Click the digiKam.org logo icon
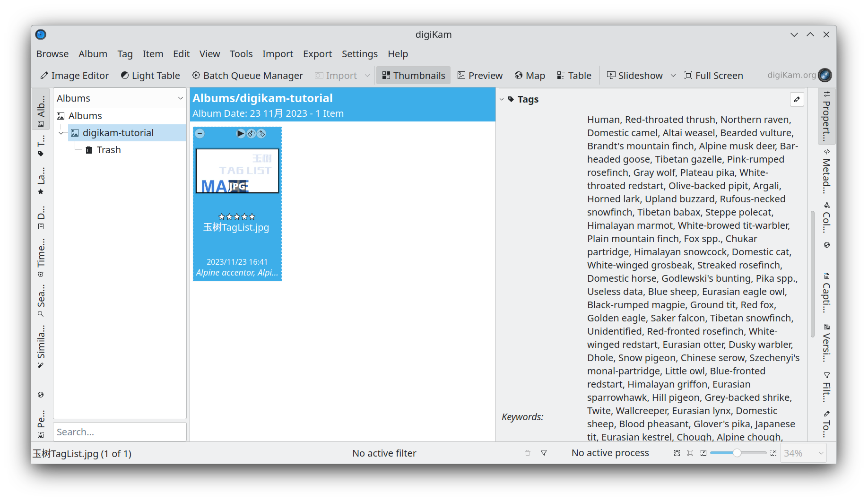Image resolution: width=868 pixels, height=501 pixels. pos(825,75)
